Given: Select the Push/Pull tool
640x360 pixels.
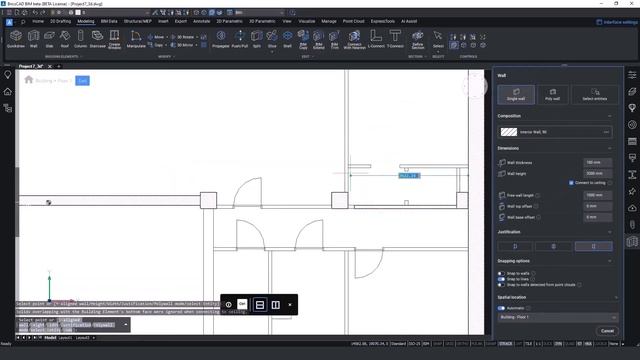Looking at the screenshot, I should (240, 39).
